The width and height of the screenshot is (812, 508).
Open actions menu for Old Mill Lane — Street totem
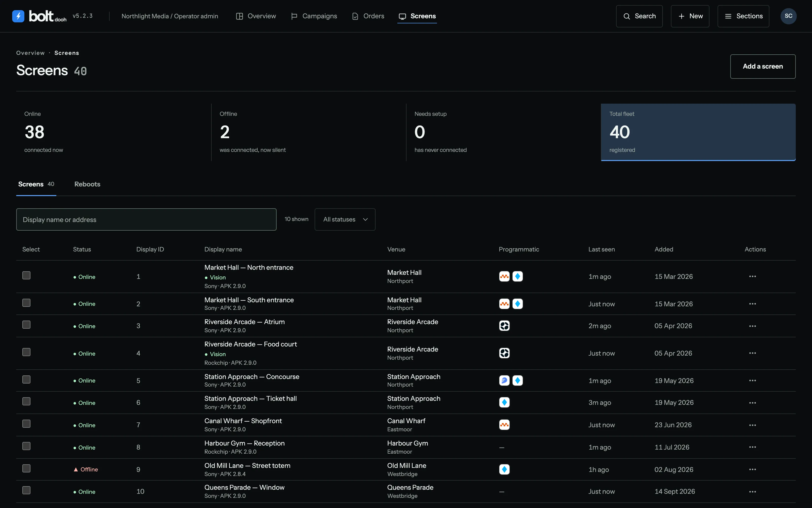pyautogui.click(x=752, y=469)
